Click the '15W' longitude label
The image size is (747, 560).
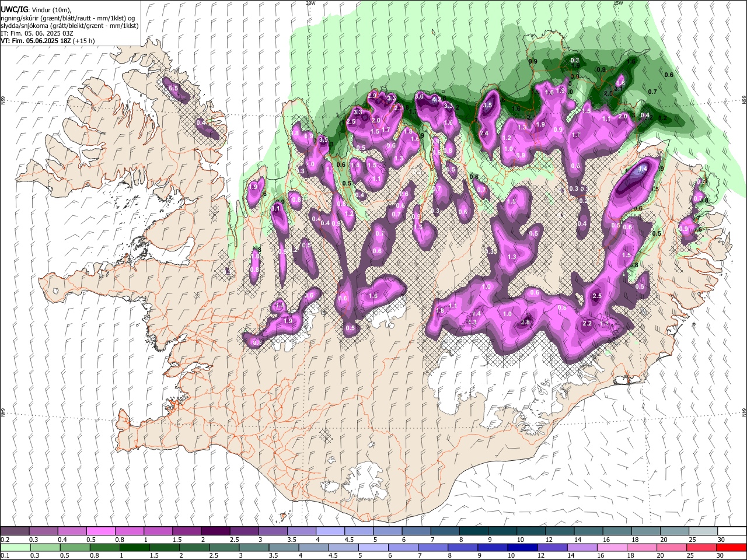618,3
